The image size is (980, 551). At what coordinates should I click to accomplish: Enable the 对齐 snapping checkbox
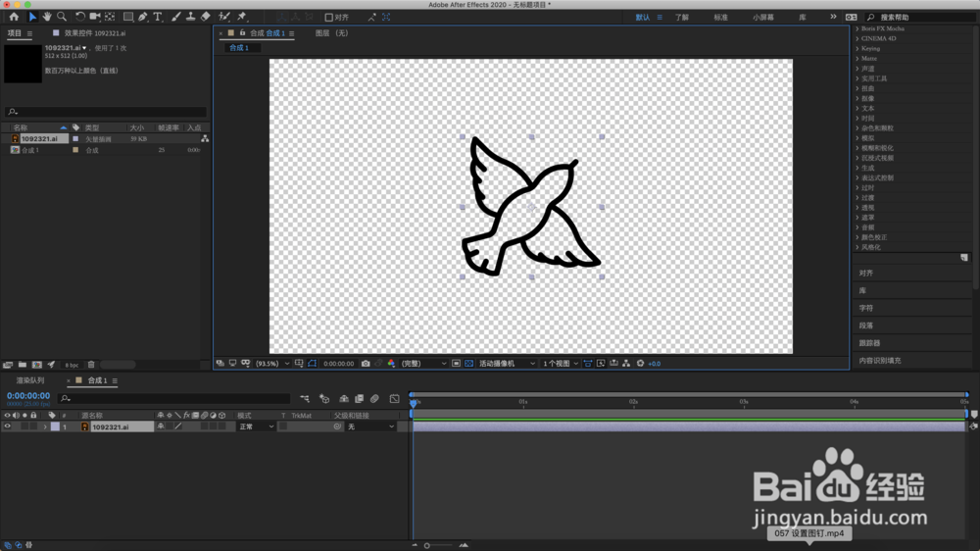(x=328, y=18)
